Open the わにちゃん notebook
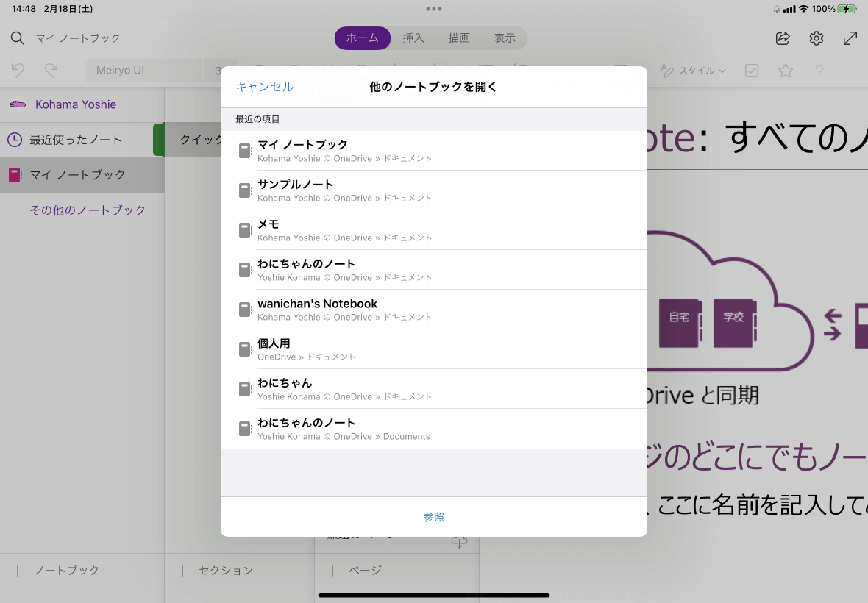 tap(434, 390)
